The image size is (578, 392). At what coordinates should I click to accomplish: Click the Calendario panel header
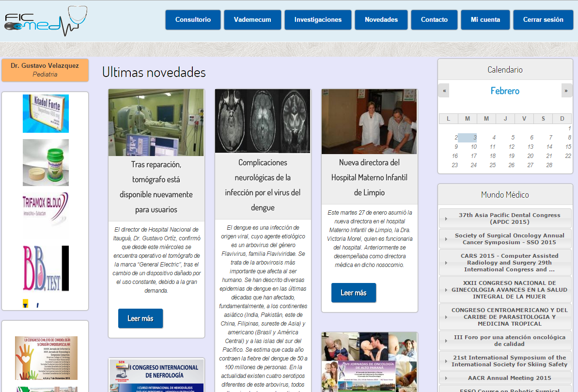[x=505, y=70]
